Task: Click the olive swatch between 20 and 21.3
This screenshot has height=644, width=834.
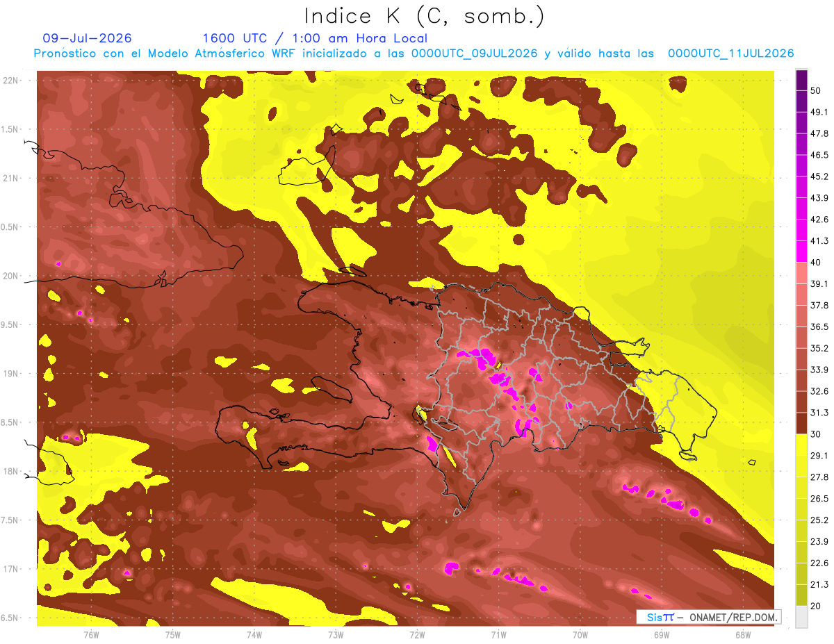Action: 801,595
